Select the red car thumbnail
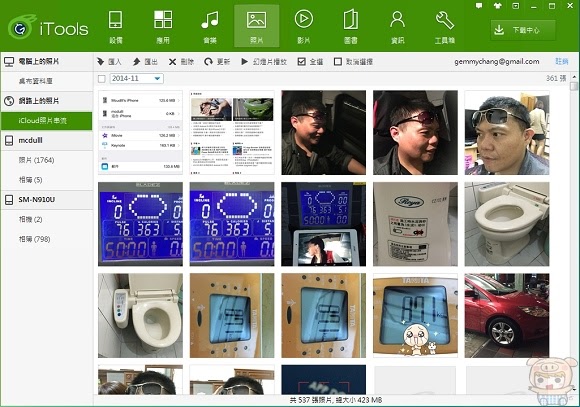 (507, 316)
